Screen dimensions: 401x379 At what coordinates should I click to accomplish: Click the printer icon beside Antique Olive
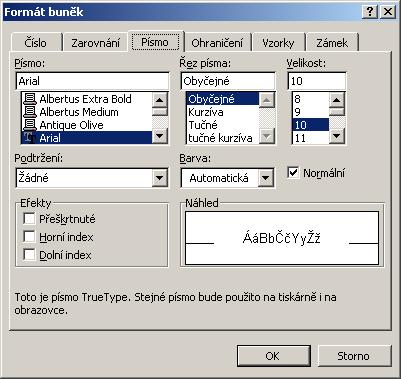pyautogui.click(x=30, y=125)
